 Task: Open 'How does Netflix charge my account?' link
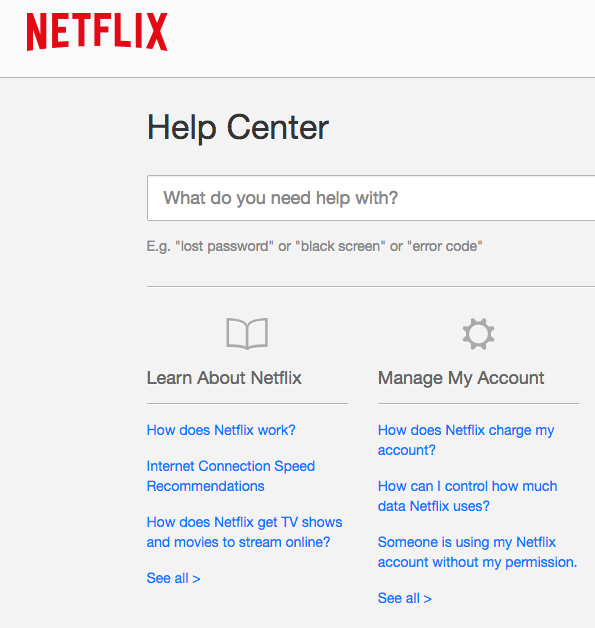(x=466, y=440)
